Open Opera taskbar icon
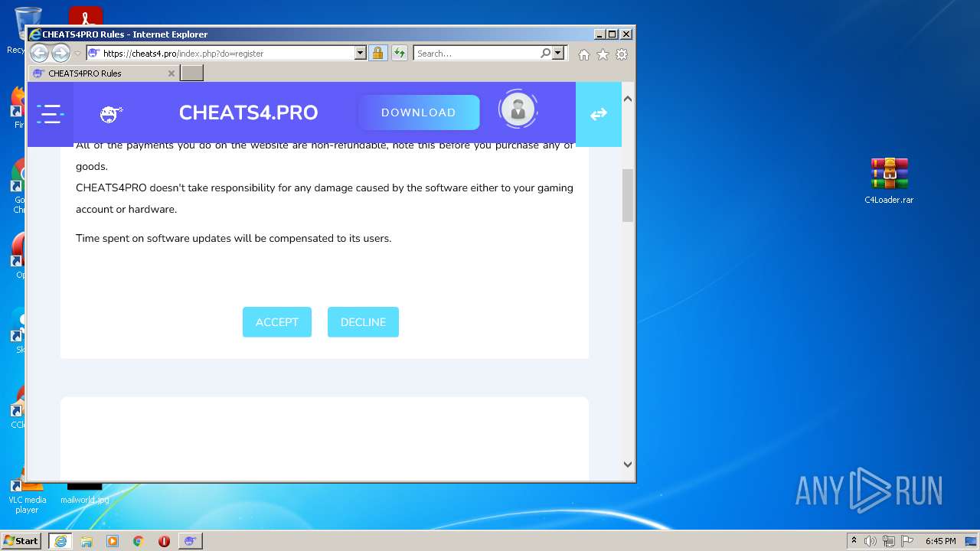The width and height of the screenshot is (980, 551). coord(164,541)
